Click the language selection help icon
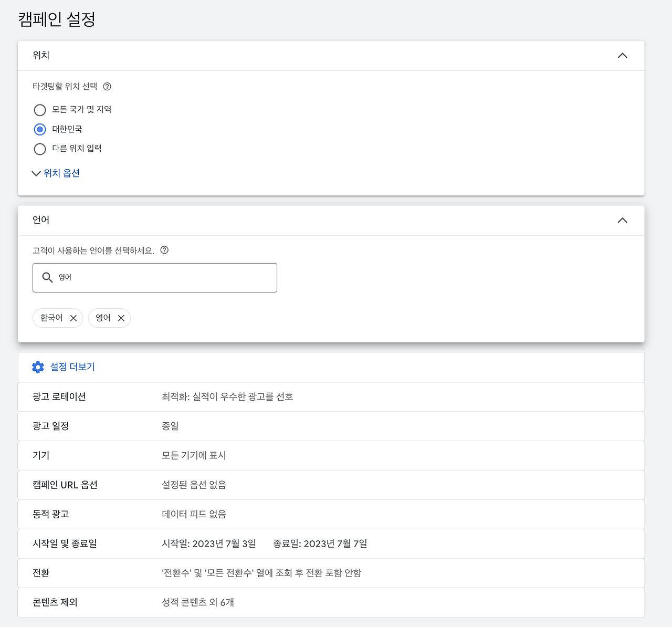Screen dimensions: 672x627 164,250
